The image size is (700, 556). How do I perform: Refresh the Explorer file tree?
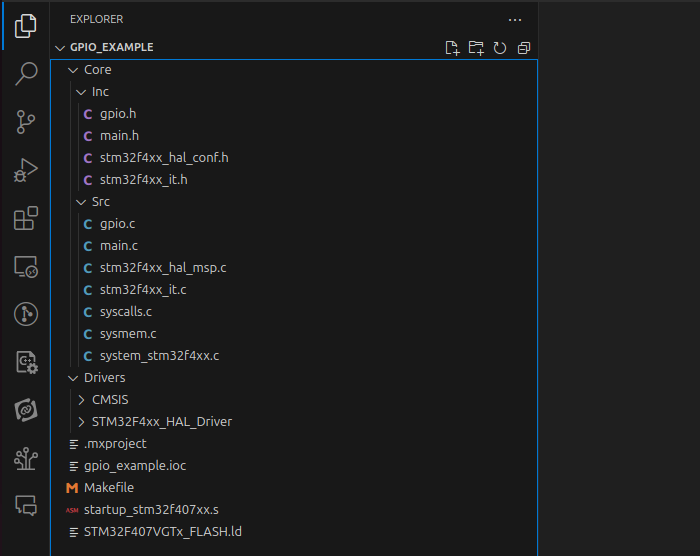[500, 48]
